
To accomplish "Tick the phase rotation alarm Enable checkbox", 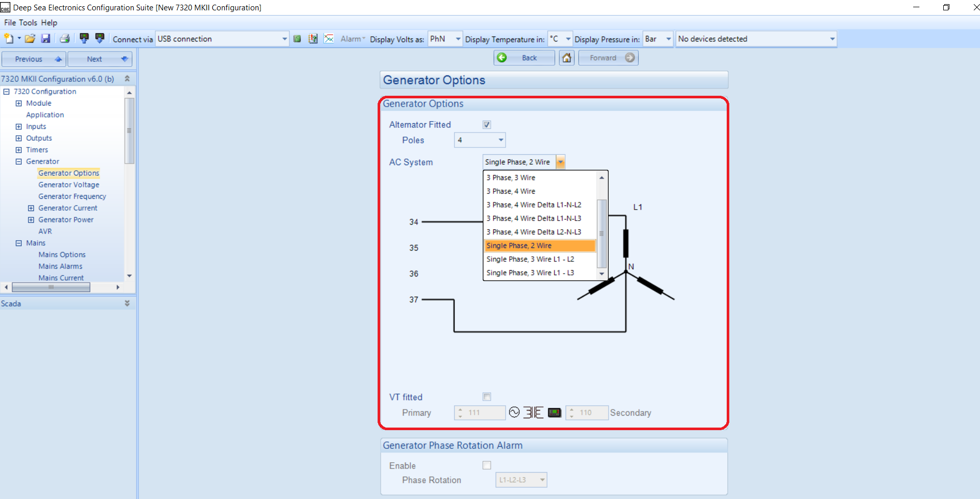I will pos(487,465).
